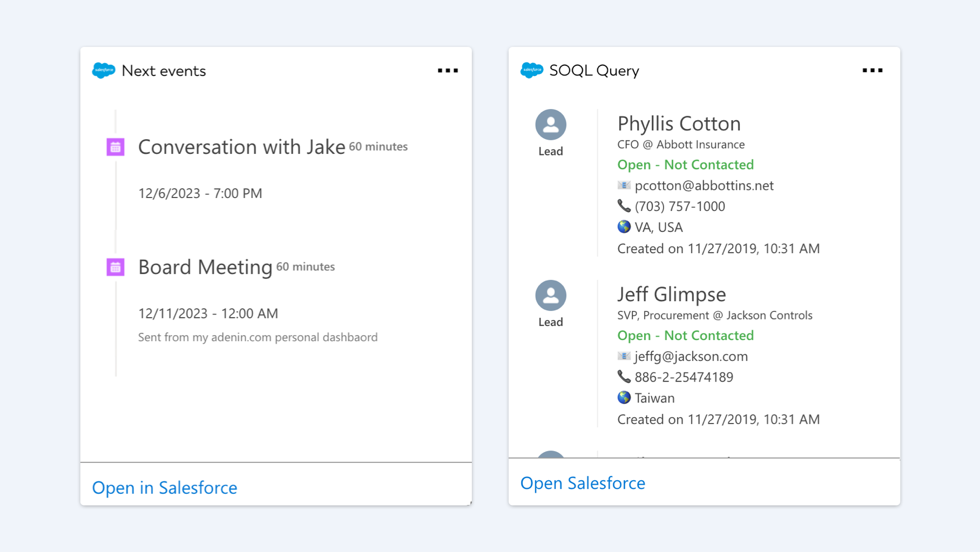Click globe icon next to VA, USA

click(624, 227)
